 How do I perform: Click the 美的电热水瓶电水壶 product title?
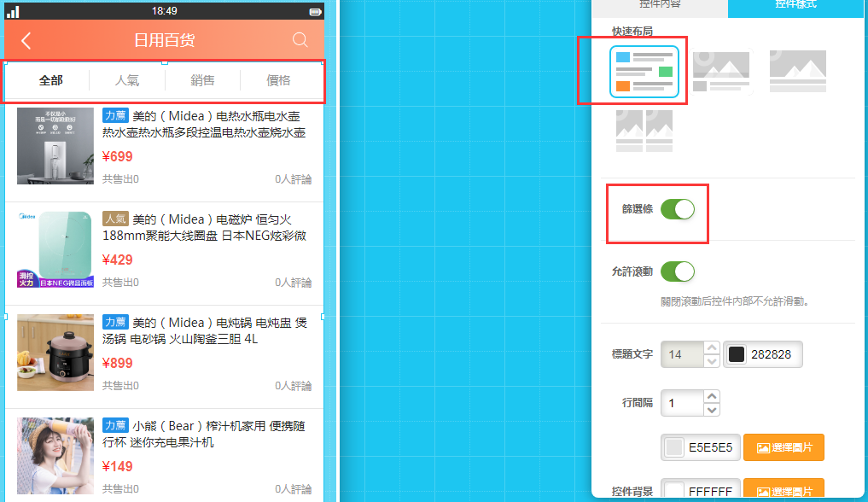pos(204,125)
